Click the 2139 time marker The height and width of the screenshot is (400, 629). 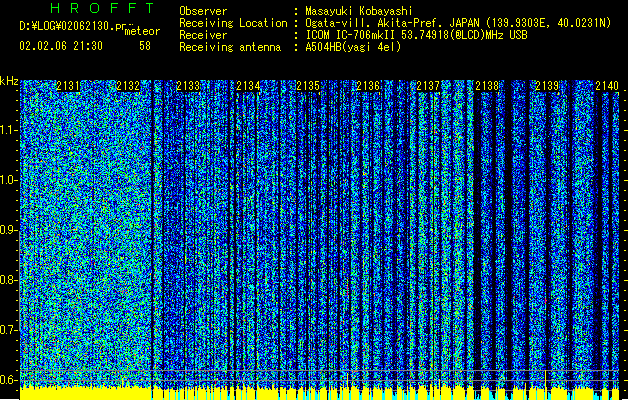pos(547,86)
